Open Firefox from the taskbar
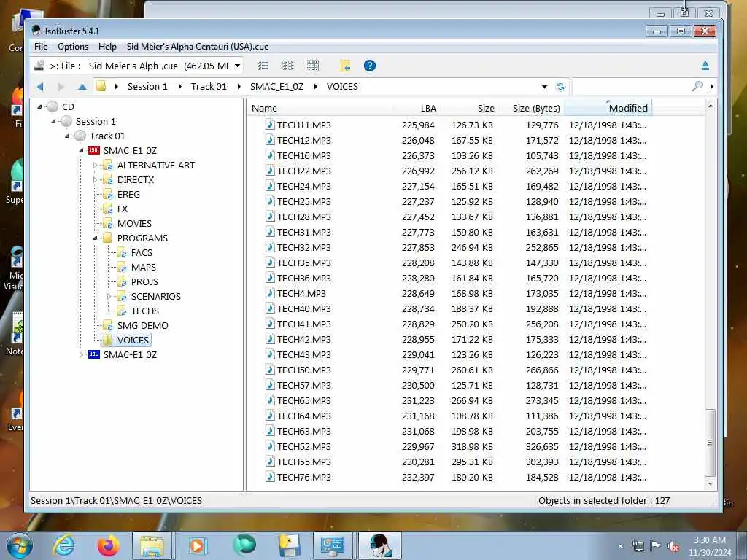747x560 pixels. (109, 545)
